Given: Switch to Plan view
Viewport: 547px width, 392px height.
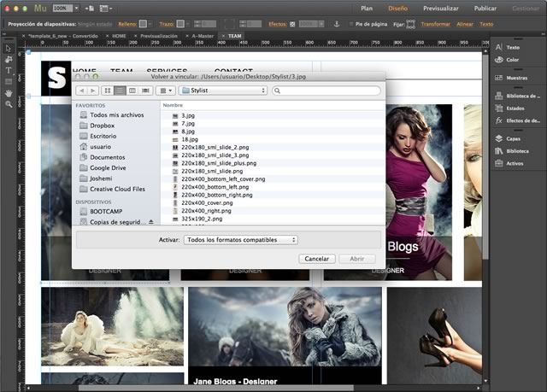Looking at the screenshot, I should click(367, 9).
